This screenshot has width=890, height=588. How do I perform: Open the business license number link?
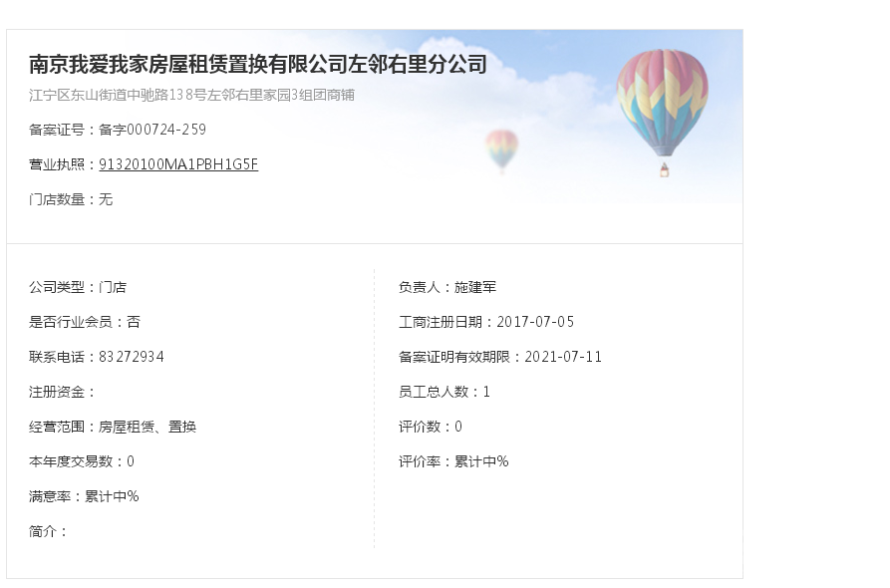point(178,164)
